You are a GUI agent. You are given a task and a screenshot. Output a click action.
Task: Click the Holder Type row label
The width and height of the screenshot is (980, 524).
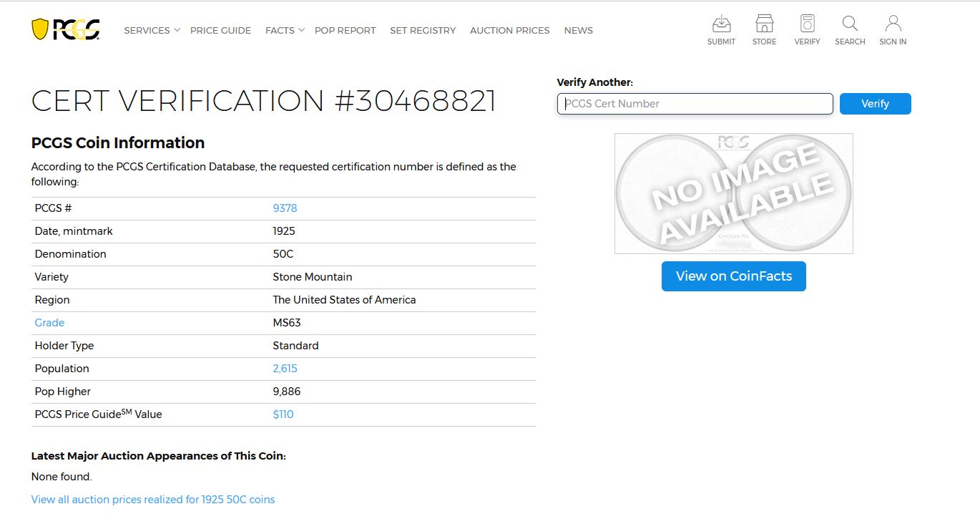[x=64, y=346]
